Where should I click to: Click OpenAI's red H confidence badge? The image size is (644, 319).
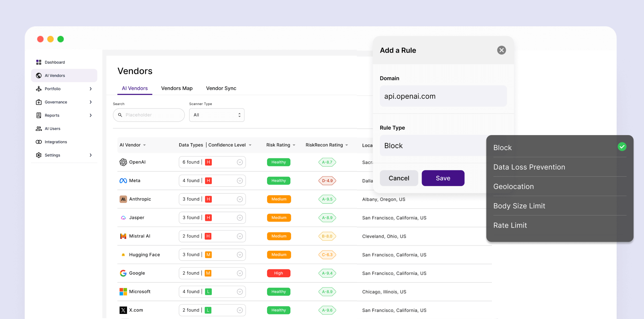(208, 162)
